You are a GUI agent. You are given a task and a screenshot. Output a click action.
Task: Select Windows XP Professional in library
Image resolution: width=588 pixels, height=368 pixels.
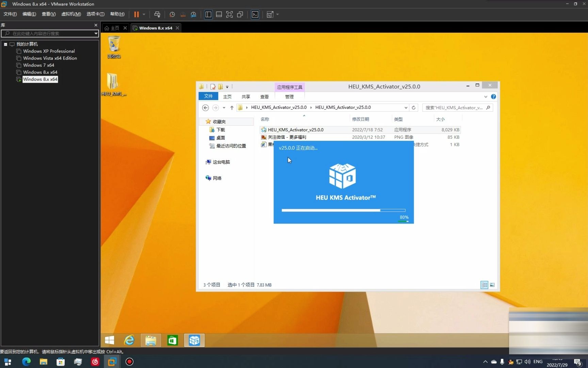[x=49, y=51]
